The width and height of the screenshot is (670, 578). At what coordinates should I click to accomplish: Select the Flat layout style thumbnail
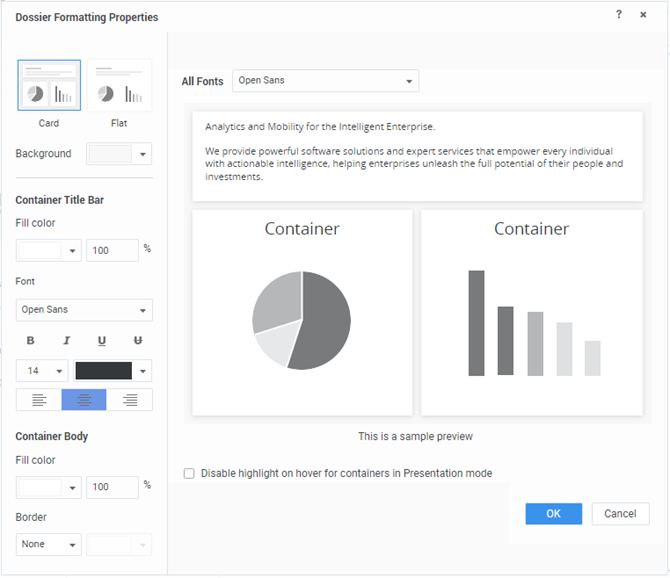pyautogui.click(x=119, y=86)
